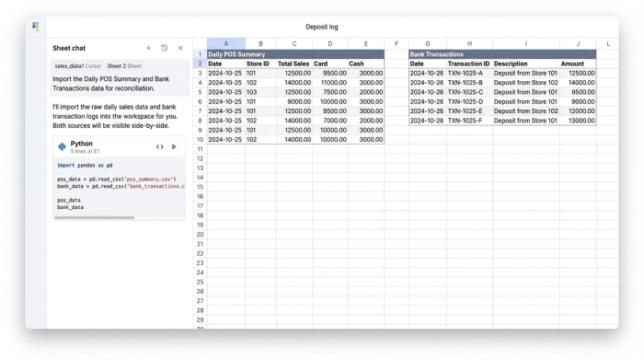Viewport: 644px width, 360px height.
Task: Click the Python logo icon
Action: coord(62,146)
